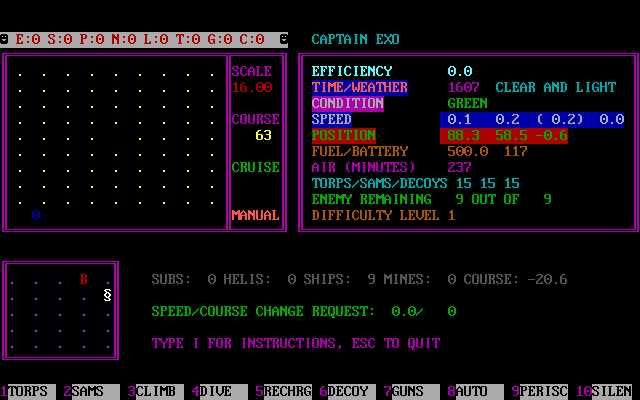Image resolution: width=640 pixels, height=400 pixels.
Task: Click the blue submarine marker on map
Action: (x=36, y=215)
